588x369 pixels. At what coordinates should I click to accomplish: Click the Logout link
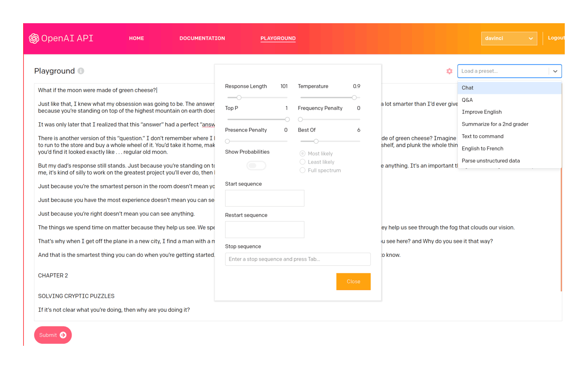pyautogui.click(x=556, y=38)
